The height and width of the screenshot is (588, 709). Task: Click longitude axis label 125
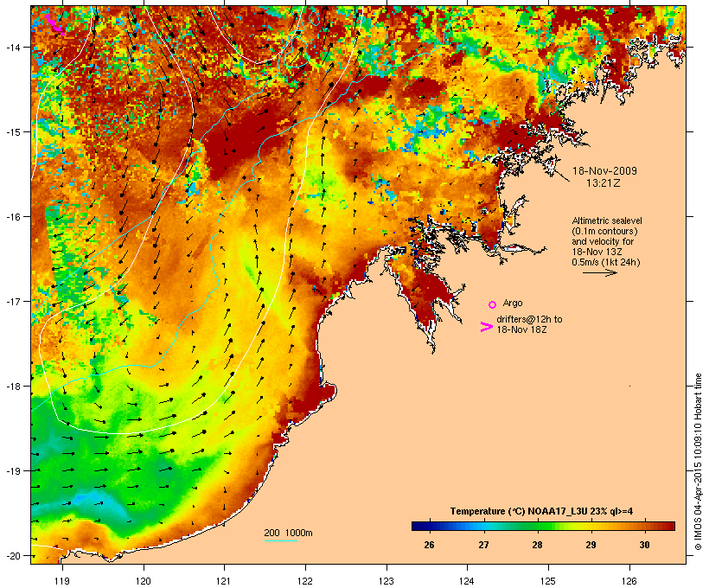(548, 581)
